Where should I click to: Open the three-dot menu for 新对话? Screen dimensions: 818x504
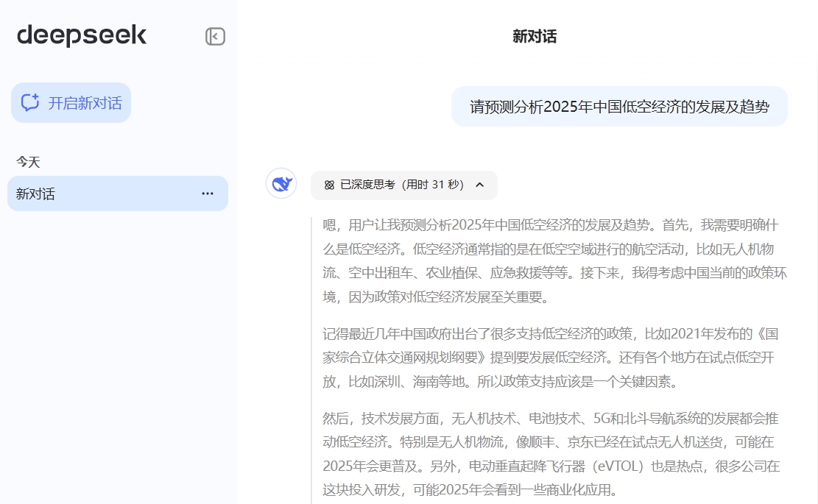click(208, 194)
